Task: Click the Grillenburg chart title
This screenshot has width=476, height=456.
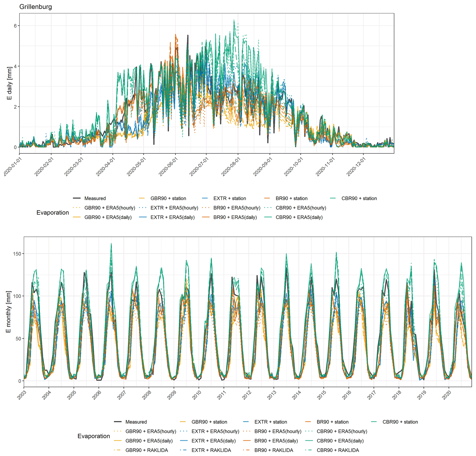Action: point(35,7)
